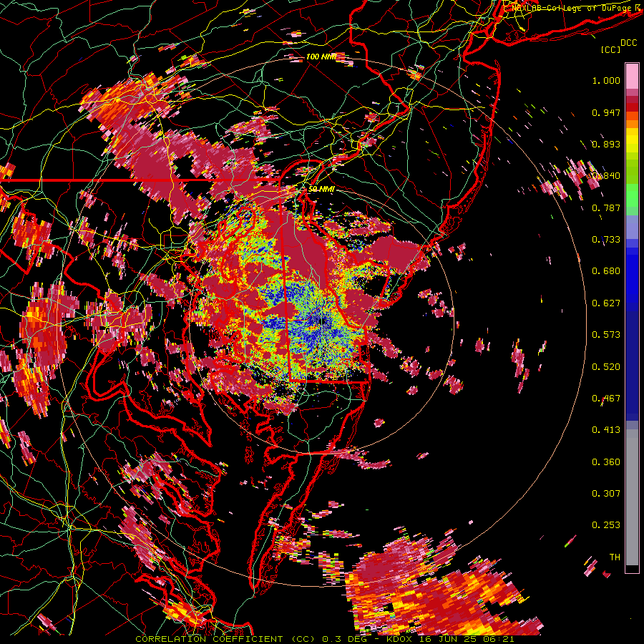Click the 0.573 legend value
Viewport: 644px width, 644px height.
(x=606, y=335)
